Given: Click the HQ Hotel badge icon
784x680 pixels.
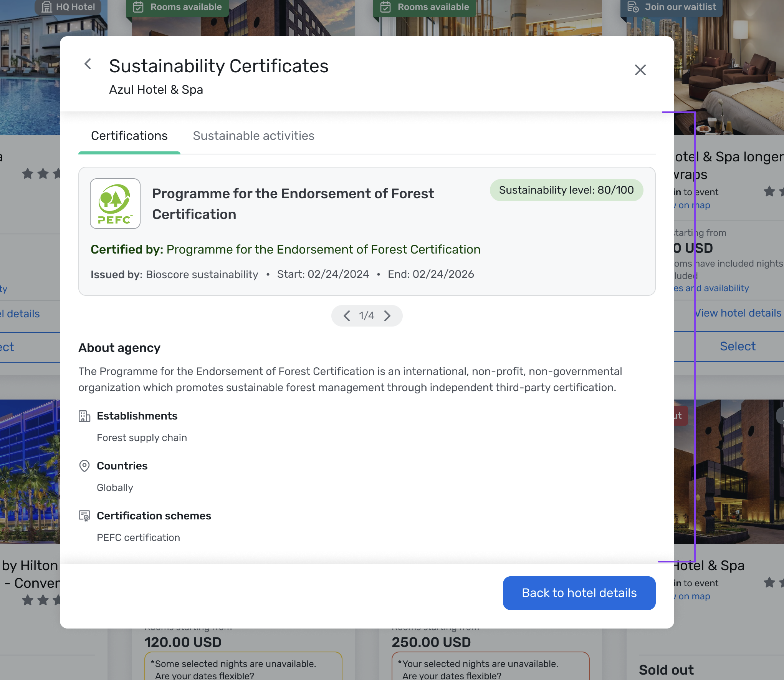Looking at the screenshot, I should [x=47, y=7].
